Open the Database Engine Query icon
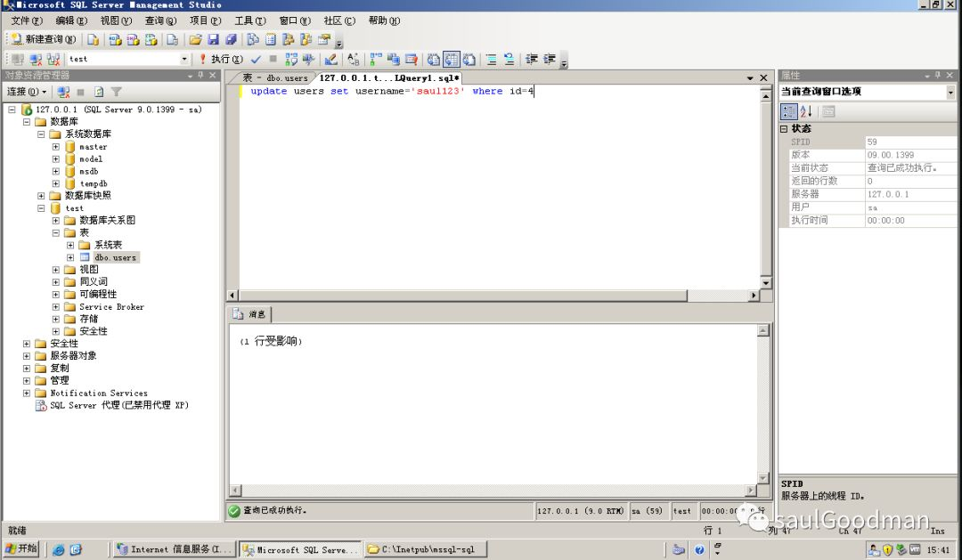 (93, 40)
